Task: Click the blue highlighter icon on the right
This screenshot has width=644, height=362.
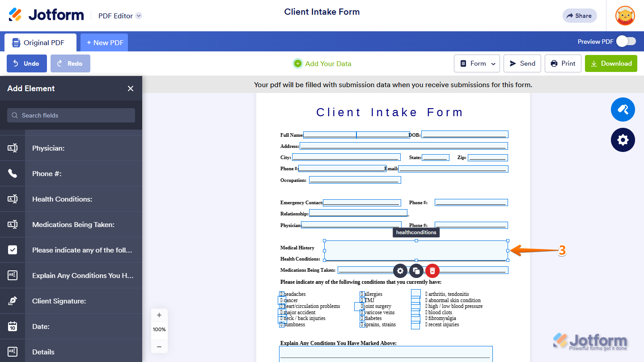Action: pyautogui.click(x=623, y=109)
